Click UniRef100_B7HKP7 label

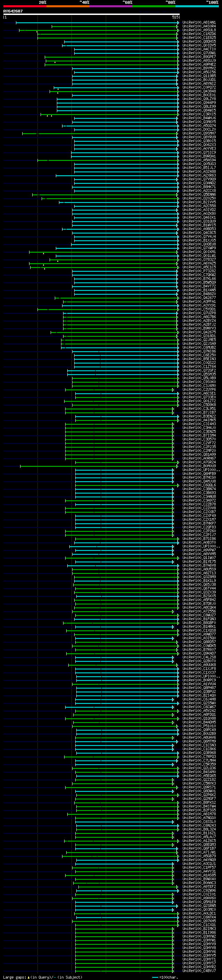tap(199, 523)
